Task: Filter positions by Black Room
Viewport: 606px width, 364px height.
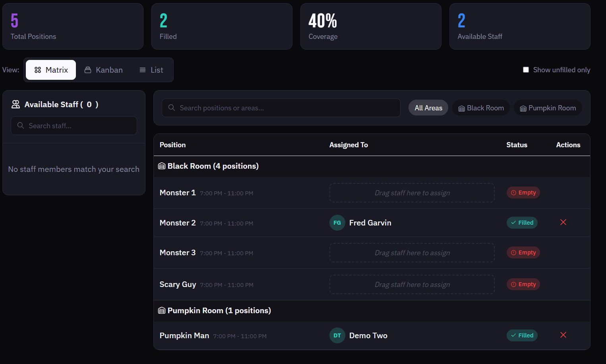Action: point(481,108)
